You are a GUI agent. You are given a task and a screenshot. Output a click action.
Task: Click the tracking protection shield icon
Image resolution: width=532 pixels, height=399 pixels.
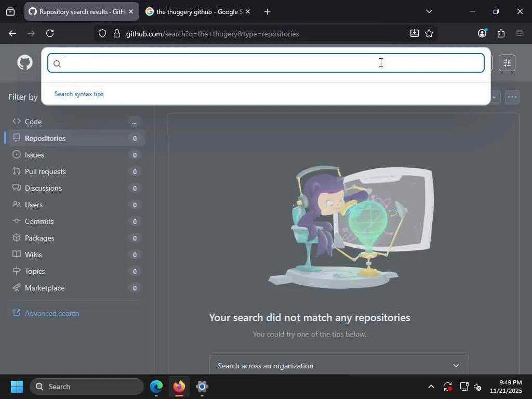(102, 34)
